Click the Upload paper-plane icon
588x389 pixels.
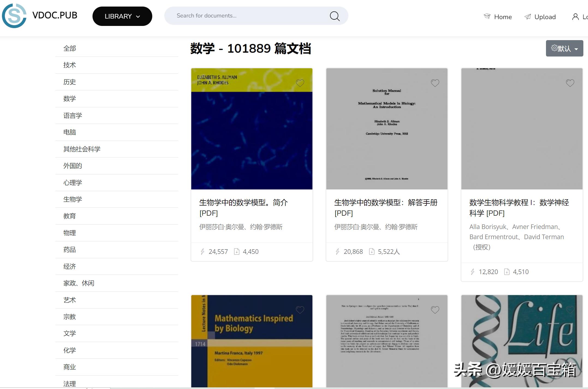tap(527, 16)
